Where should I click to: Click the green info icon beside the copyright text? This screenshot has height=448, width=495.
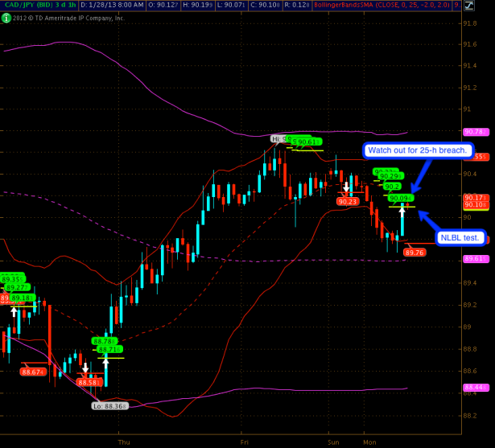[6, 16]
